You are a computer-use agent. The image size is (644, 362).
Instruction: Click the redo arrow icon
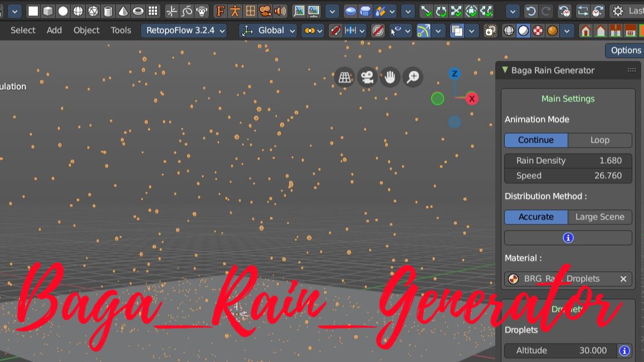click(546, 11)
